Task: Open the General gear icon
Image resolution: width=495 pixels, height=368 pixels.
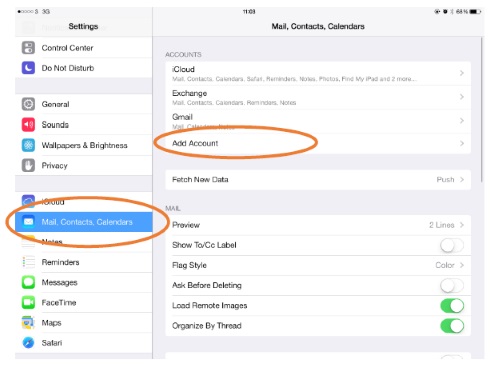Action: coord(28,104)
